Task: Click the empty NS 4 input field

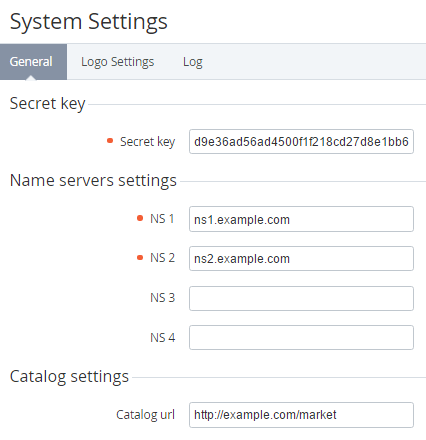Action: pos(301,338)
